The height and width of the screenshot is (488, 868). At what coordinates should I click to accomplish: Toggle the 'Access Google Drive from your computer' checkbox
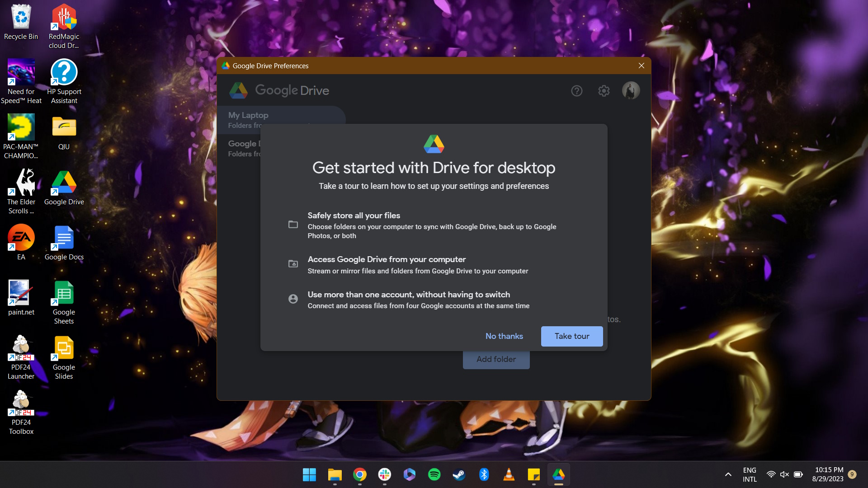(x=292, y=263)
